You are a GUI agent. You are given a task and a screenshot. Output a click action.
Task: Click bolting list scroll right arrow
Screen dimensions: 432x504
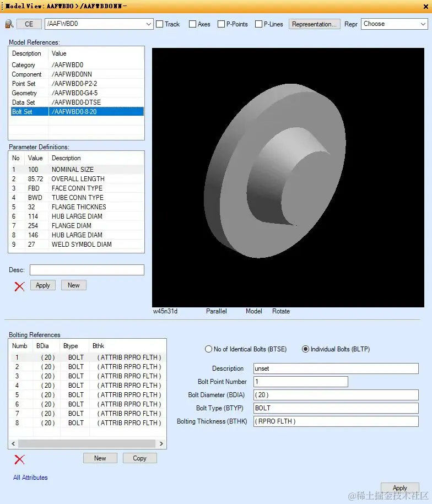[x=161, y=443]
